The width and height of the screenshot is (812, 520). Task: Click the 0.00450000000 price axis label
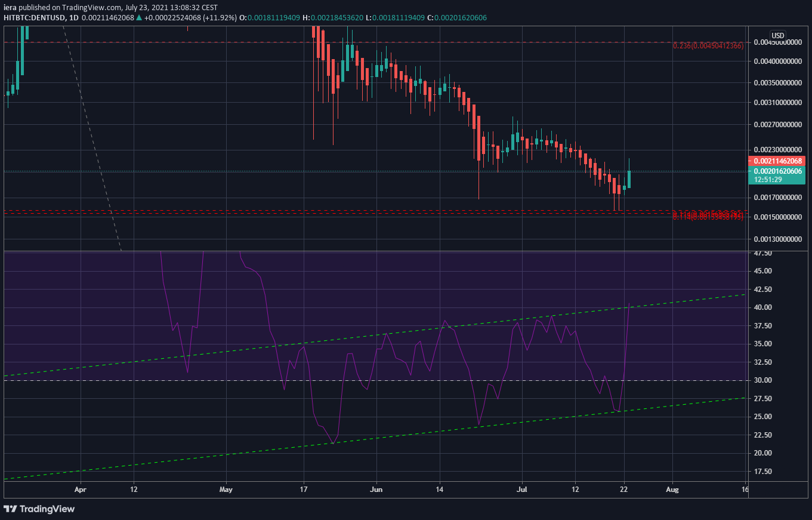click(x=779, y=42)
